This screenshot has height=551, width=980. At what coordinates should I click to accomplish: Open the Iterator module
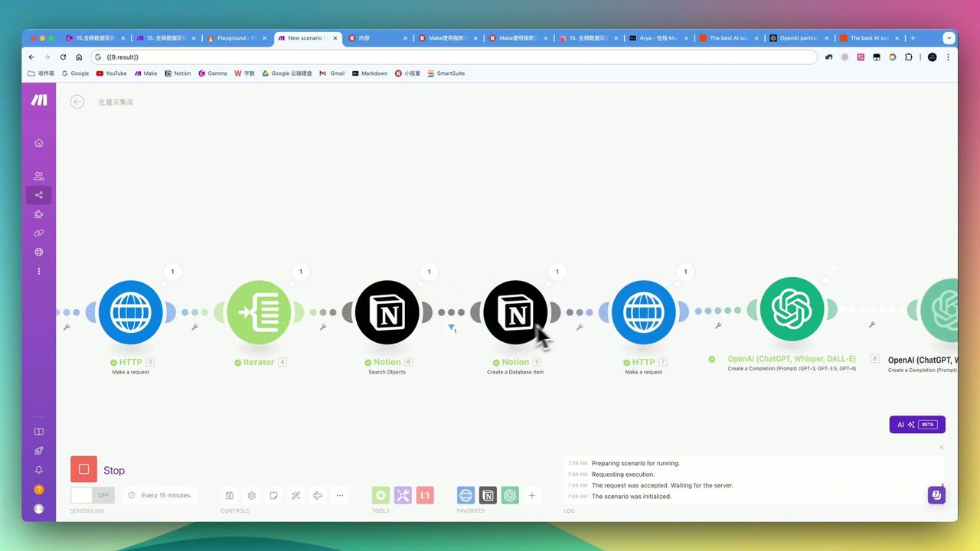pos(259,312)
